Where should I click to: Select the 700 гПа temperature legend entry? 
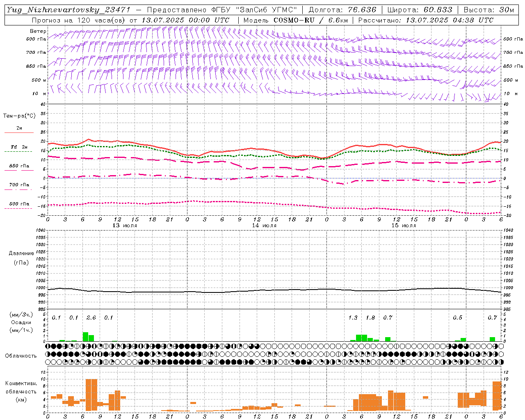[x=19, y=185]
